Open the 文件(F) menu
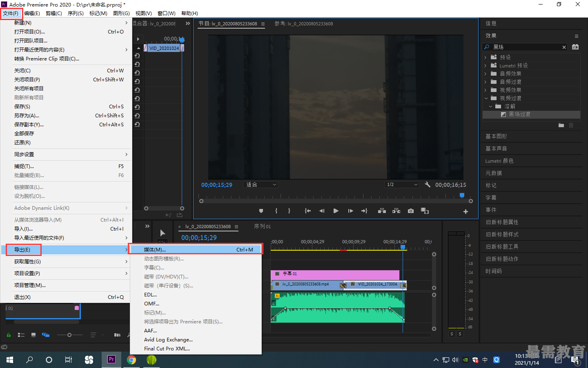Screen dimensions: 588x368 (11, 13)
